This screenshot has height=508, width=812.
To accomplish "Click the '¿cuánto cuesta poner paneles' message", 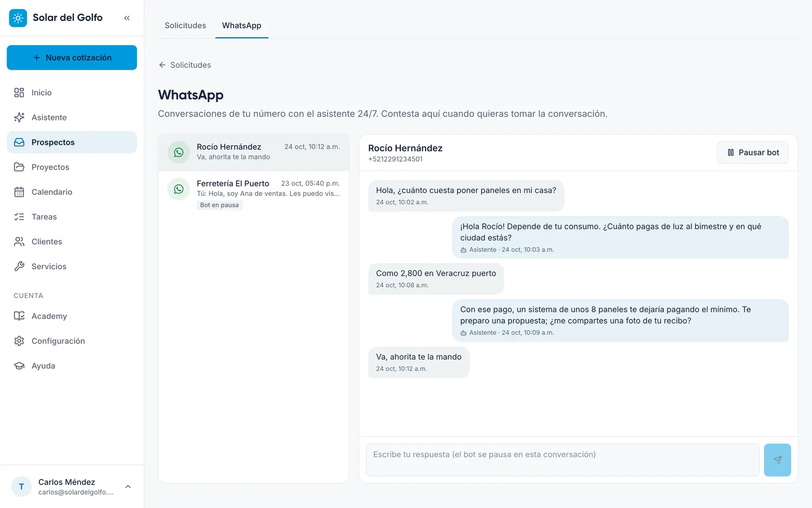I will pos(466,196).
